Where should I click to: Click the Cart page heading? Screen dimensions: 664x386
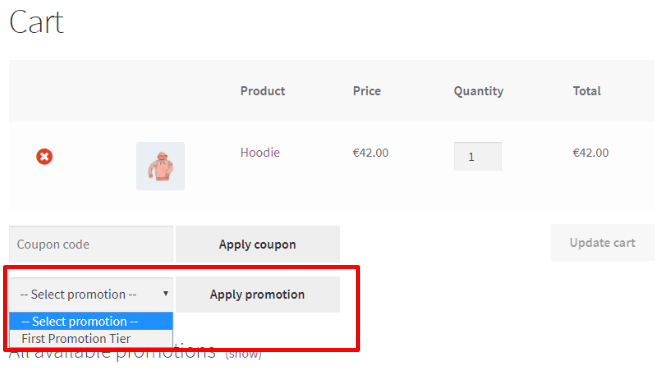click(36, 22)
